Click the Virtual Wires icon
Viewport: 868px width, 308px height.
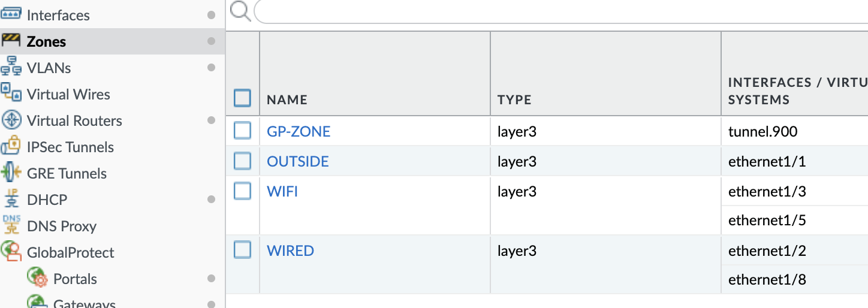pos(11,93)
